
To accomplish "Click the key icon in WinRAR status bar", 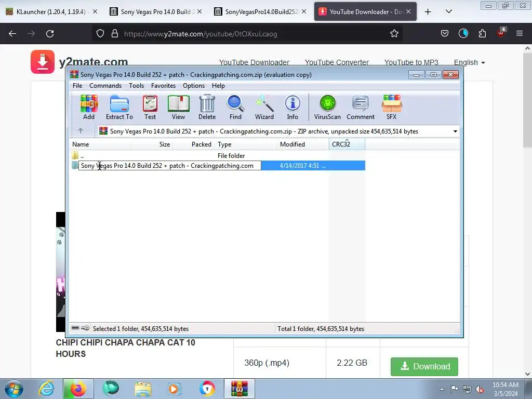I will click(x=85, y=328).
